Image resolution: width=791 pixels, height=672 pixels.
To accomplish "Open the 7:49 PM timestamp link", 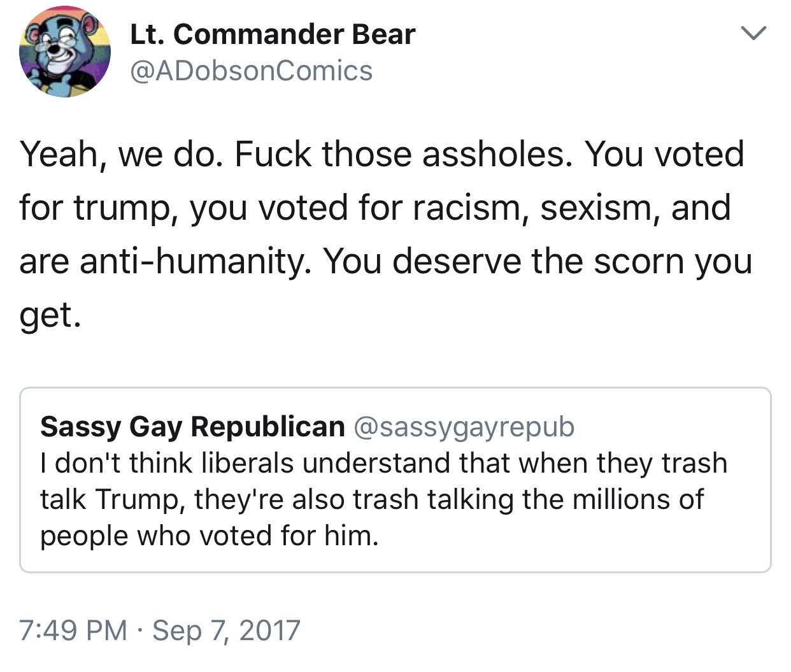I will (73, 631).
